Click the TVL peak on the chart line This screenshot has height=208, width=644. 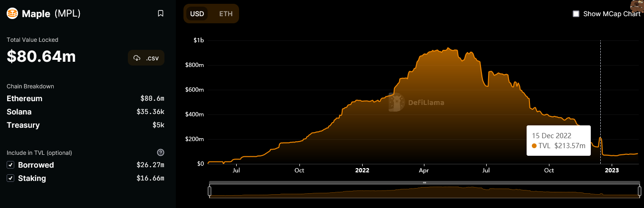(448, 48)
